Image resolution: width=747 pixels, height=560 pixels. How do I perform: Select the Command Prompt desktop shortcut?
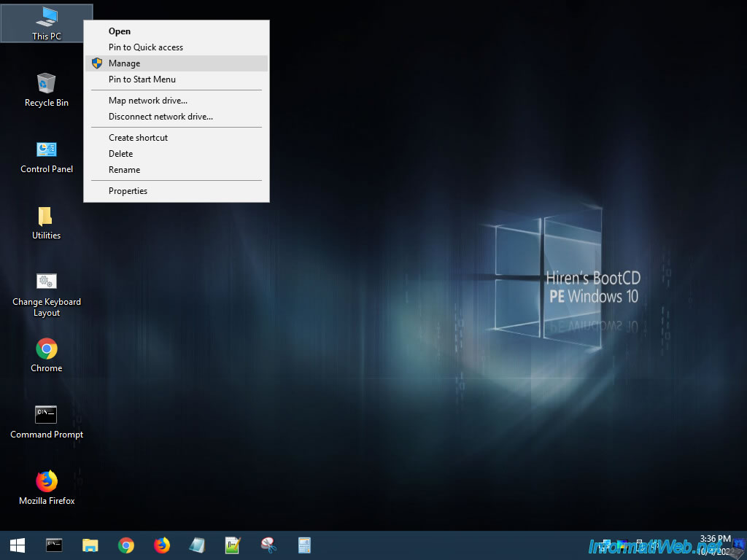(47, 422)
